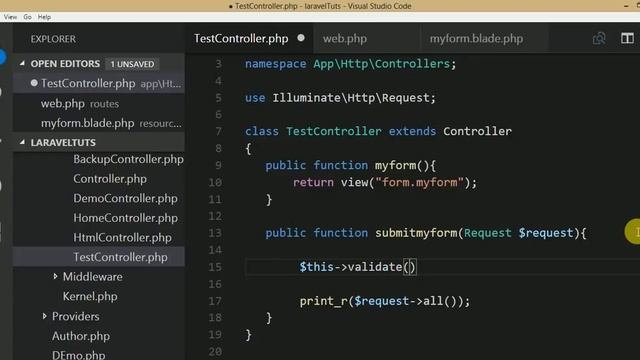Image resolution: width=640 pixels, height=360 pixels.
Task: Click the unsaved dot on TestController.php tab
Action: (301, 38)
